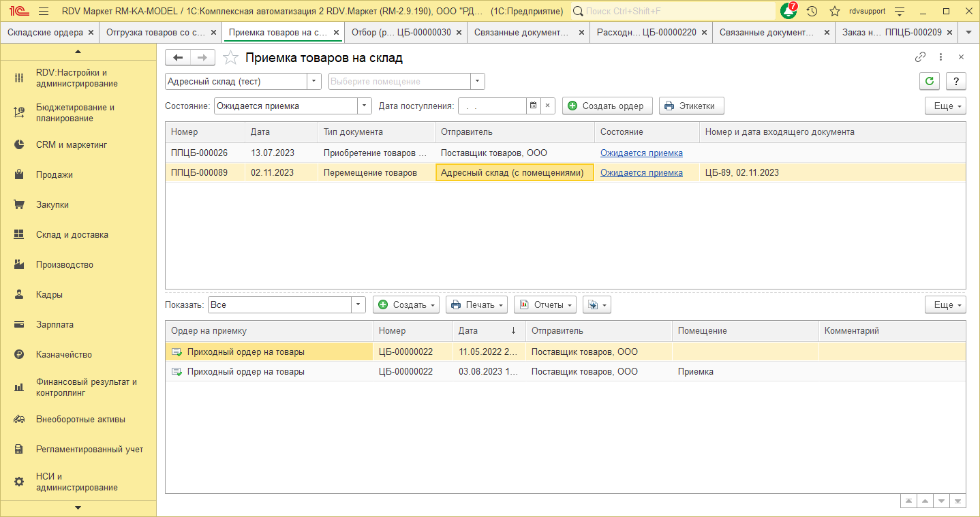980x517 pixels.
Task: Open the notifications bell icon
Action: (788, 12)
